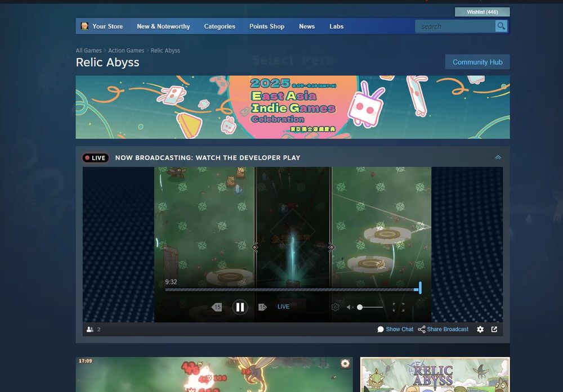Click the volume slider in the player
The height and width of the screenshot is (392, 563).
[370, 307]
